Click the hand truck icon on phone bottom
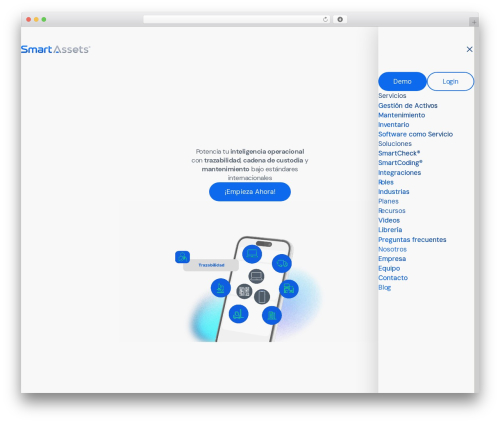This screenshot has width=500, height=423. tap(238, 314)
